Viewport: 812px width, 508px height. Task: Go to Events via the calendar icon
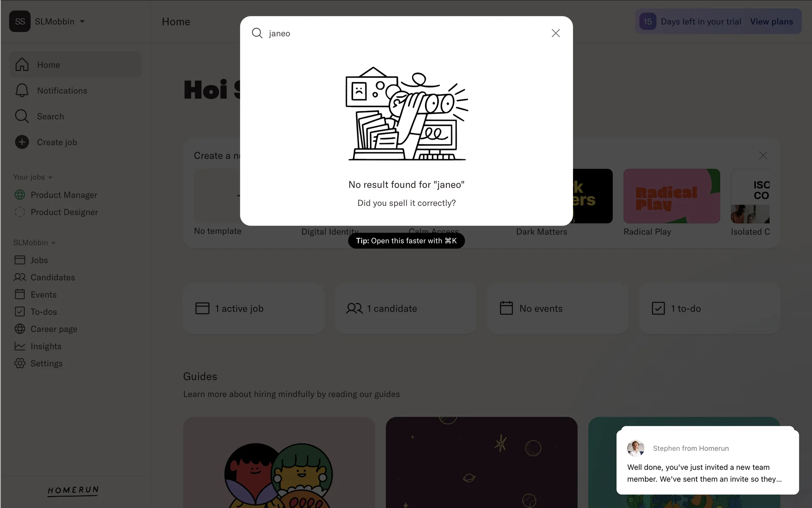tap(20, 294)
